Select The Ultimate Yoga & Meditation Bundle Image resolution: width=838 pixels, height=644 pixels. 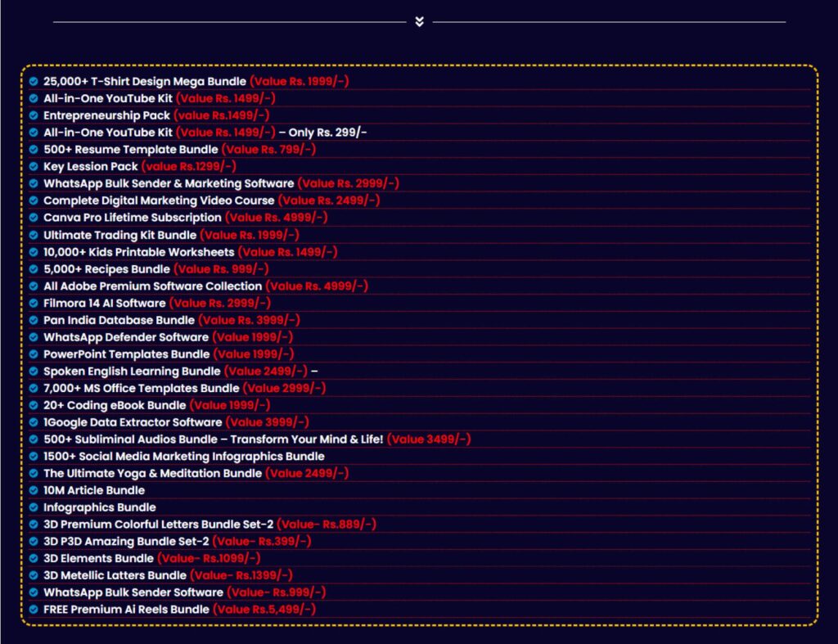[x=153, y=474]
